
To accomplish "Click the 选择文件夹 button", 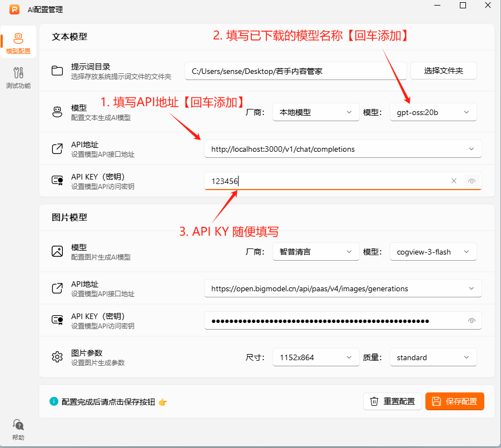I will click(x=443, y=71).
